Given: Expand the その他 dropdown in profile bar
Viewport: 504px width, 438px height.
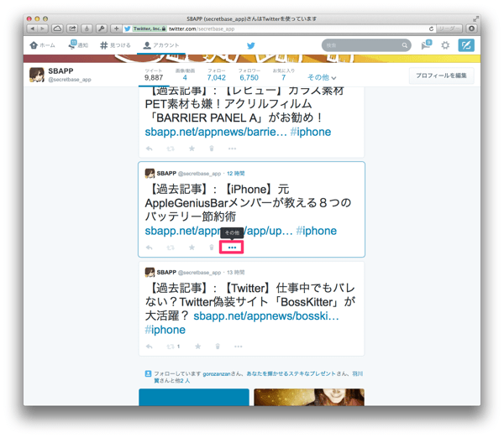Looking at the screenshot, I should [x=322, y=77].
